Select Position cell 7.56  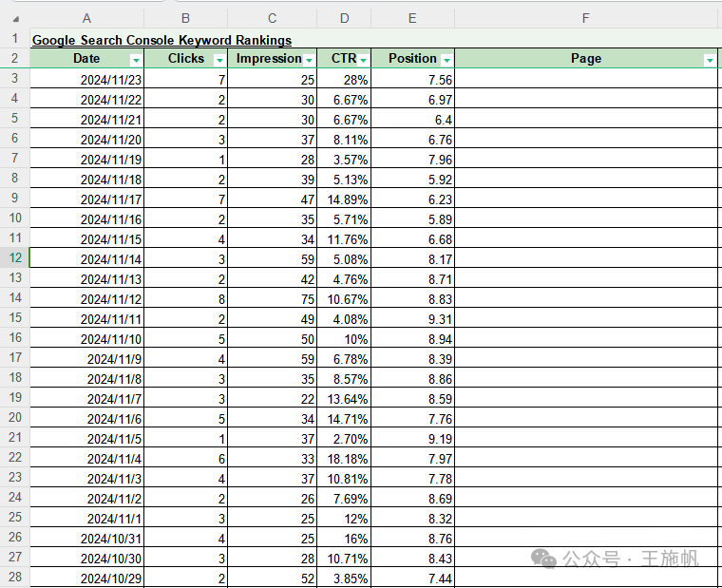(412, 80)
